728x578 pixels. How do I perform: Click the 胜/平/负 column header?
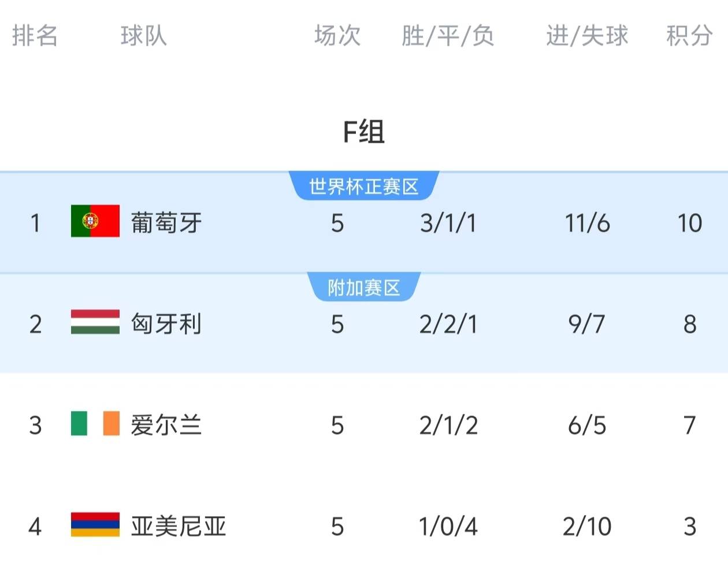tap(448, 36)
